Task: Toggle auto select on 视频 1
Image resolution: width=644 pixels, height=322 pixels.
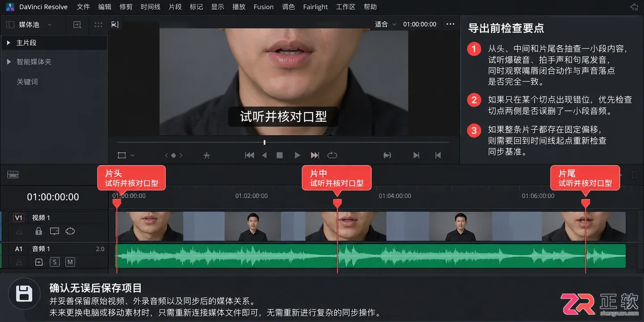Action: (70, 231)
